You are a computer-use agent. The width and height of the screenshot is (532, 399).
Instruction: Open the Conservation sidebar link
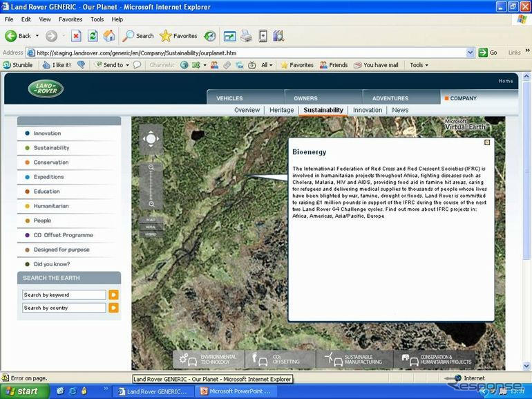(51, 163)
